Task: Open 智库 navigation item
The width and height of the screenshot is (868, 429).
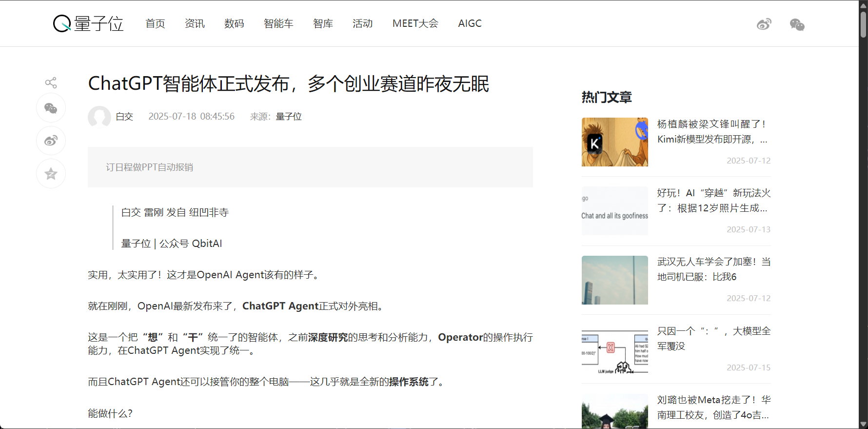Action: coord(323,23)
